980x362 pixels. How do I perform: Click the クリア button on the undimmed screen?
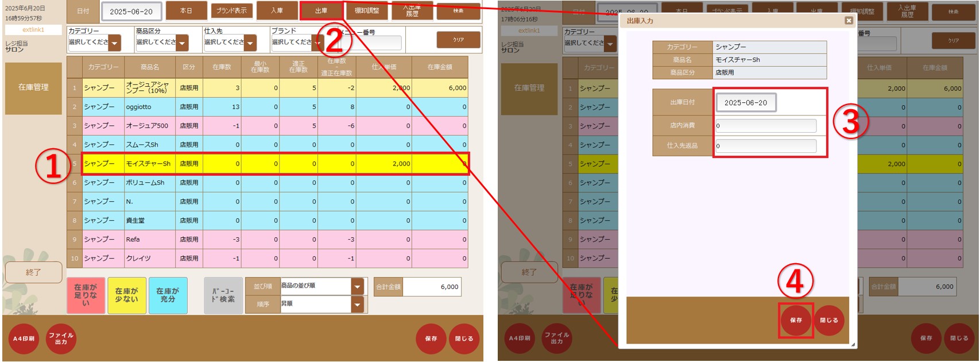[458, 40]
